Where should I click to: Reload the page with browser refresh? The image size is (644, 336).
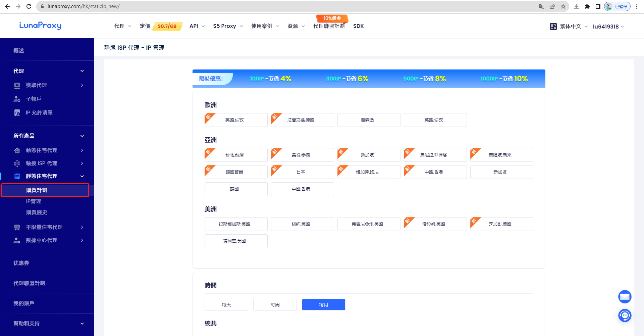click(29, 6)
